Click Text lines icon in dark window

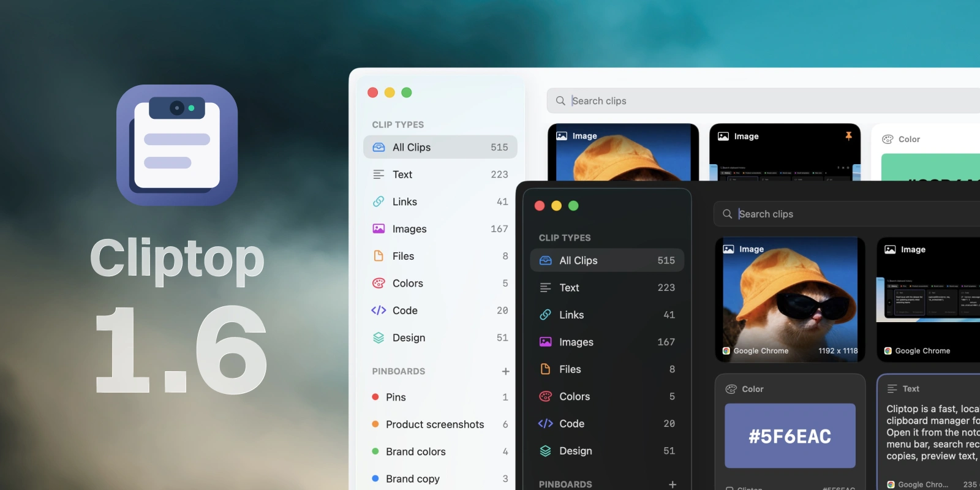[x=545, y=288]
